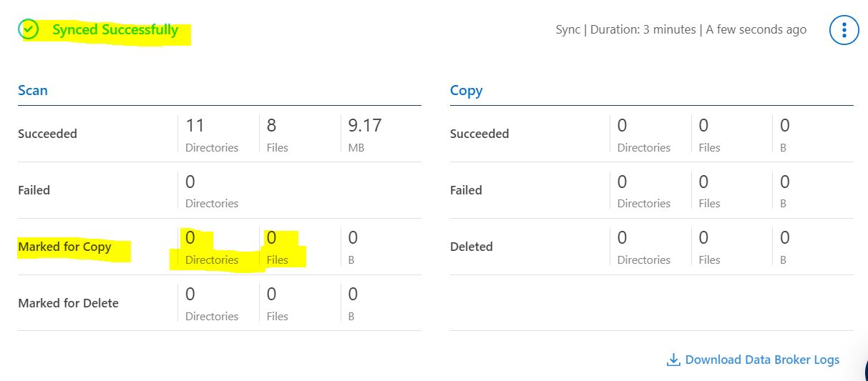Select the Scan section heading
The height and width of the screenshot is (381, 868).
[33, 90]
